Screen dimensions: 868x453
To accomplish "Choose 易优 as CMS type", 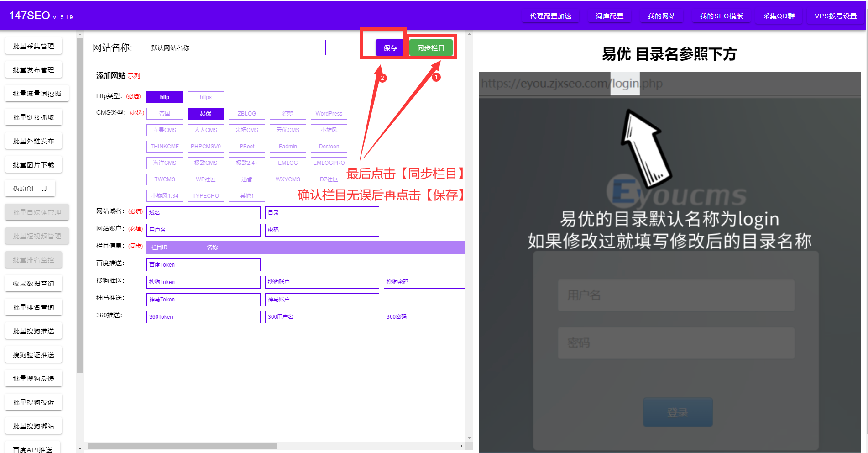I will coord(206,114).
